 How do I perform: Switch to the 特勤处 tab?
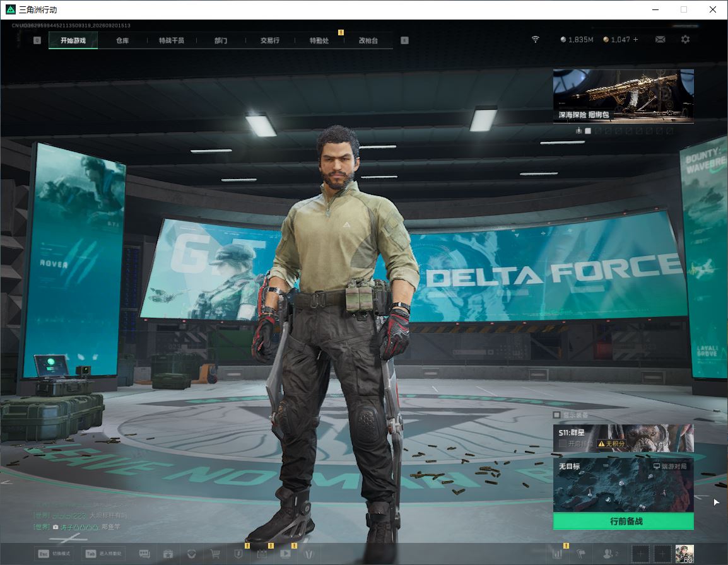pyautogui.click(x=319, y=40)
